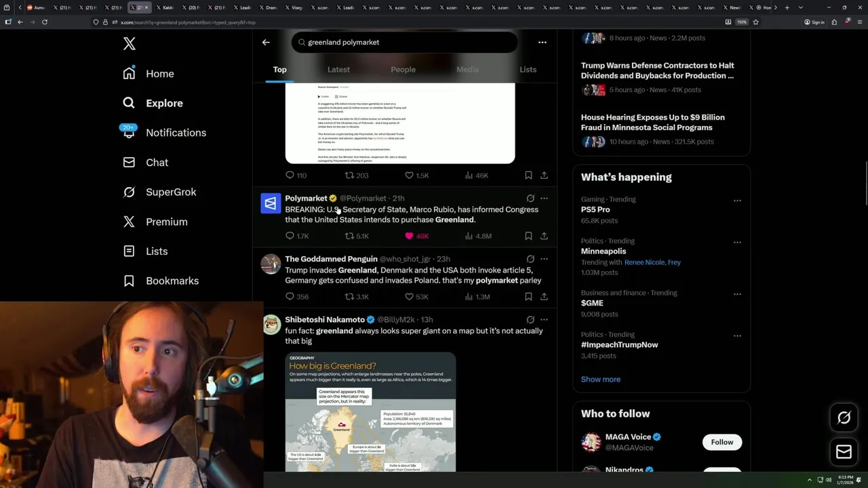Image resolution: width=868 pixels, height=488 pixels.
Task: View analytics on Polymarket post 4.8M views
Action: point(477,236)
